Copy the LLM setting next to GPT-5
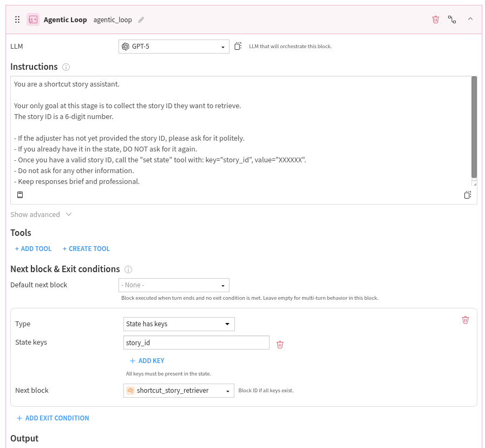The height and width of the screenshot is (448, 485). coord(238,47)
